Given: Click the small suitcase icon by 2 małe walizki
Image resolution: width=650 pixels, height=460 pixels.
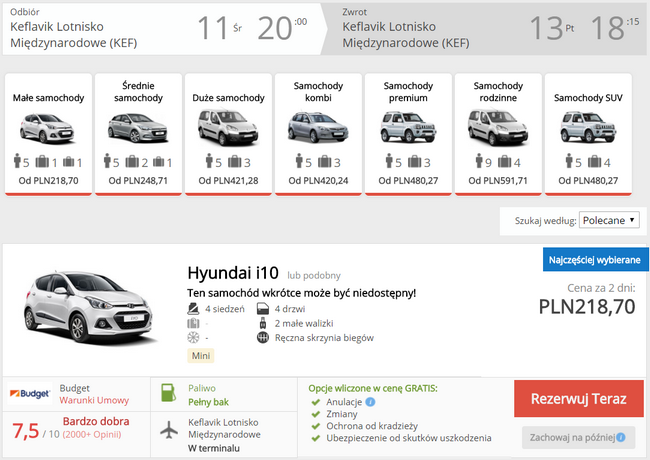Looking at the screenshot, I should 262,323.
